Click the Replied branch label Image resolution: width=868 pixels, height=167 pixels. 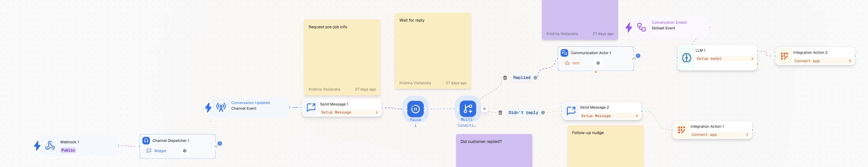[x=522, y=77]
